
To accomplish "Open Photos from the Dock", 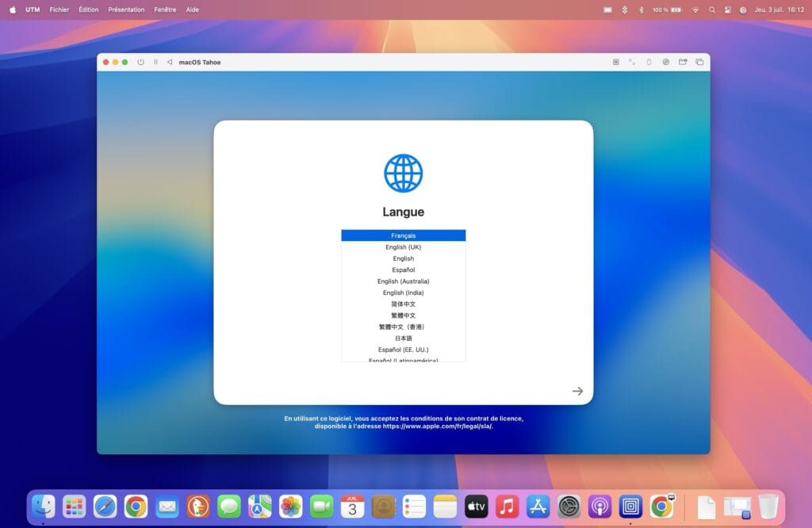I will click(290, 507).
